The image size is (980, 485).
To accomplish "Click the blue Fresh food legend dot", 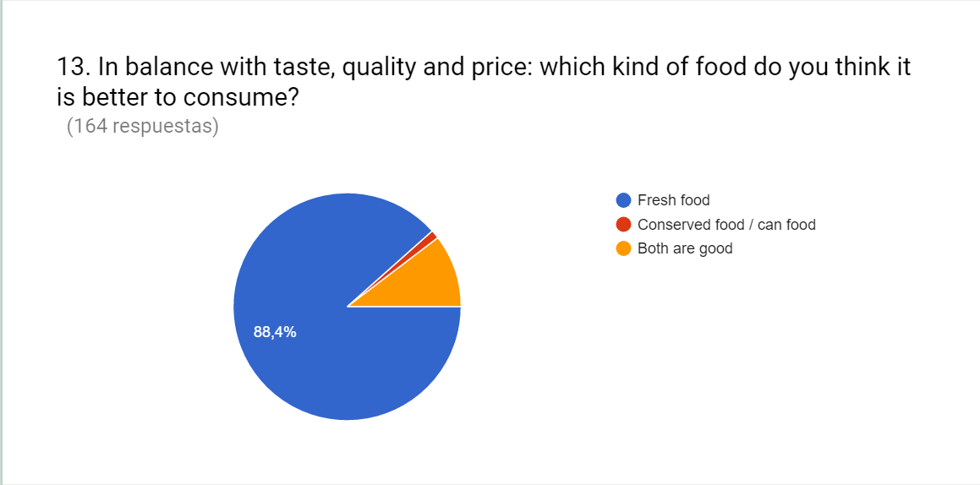I will (x=624, y=200).
